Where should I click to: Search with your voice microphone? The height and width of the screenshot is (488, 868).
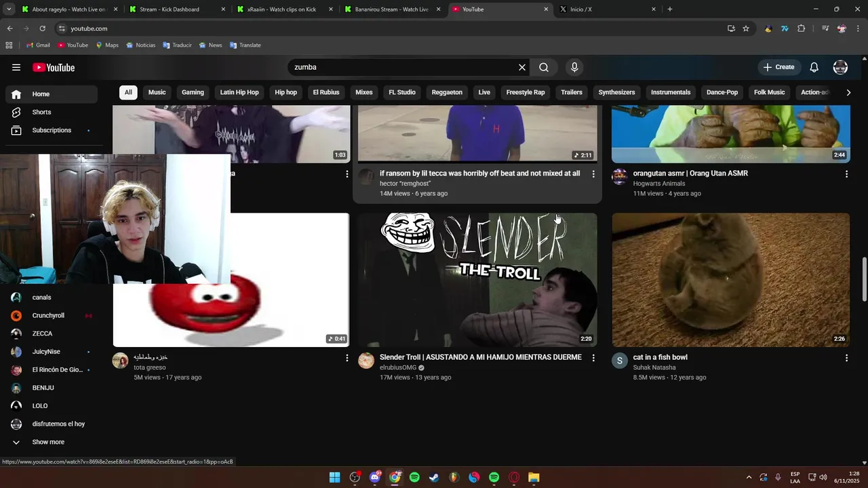click(574, 67)
